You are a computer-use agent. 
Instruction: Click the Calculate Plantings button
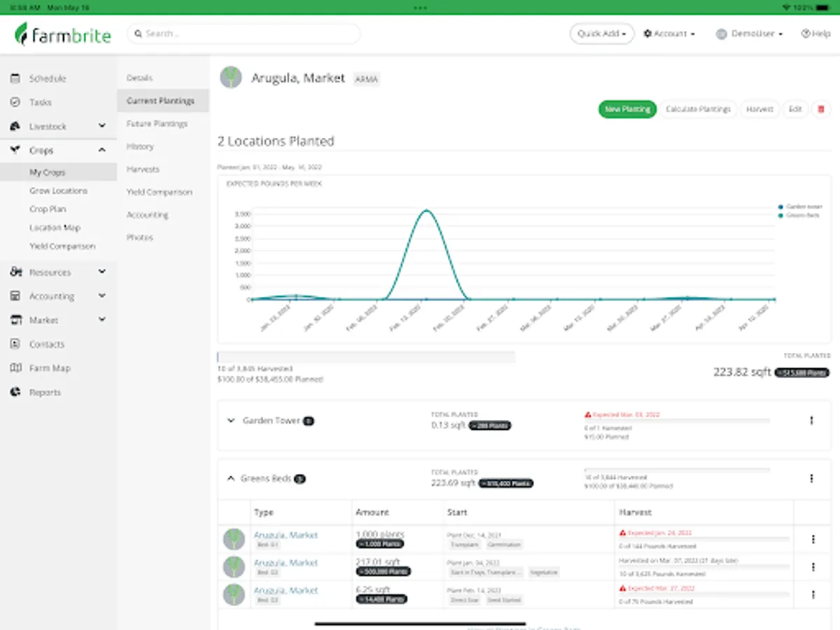(698, 109)
